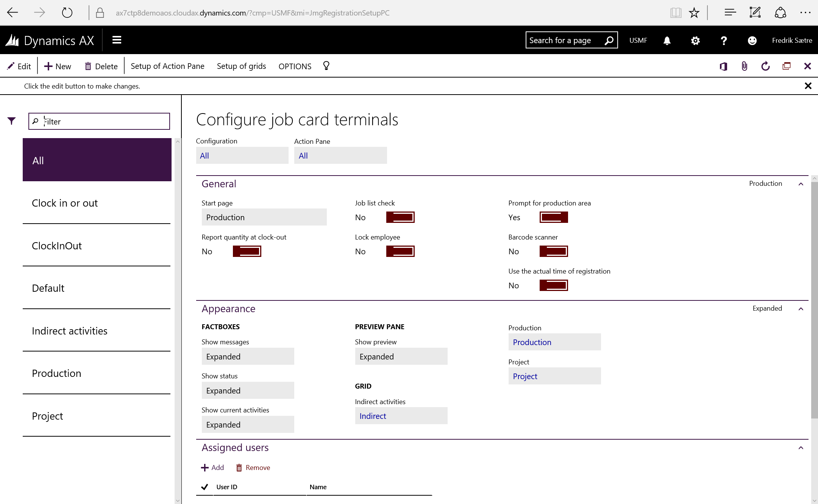Toggle Prompt for production area switch
The width and height of the screenshot is (818, 504).
pos(554,217)
